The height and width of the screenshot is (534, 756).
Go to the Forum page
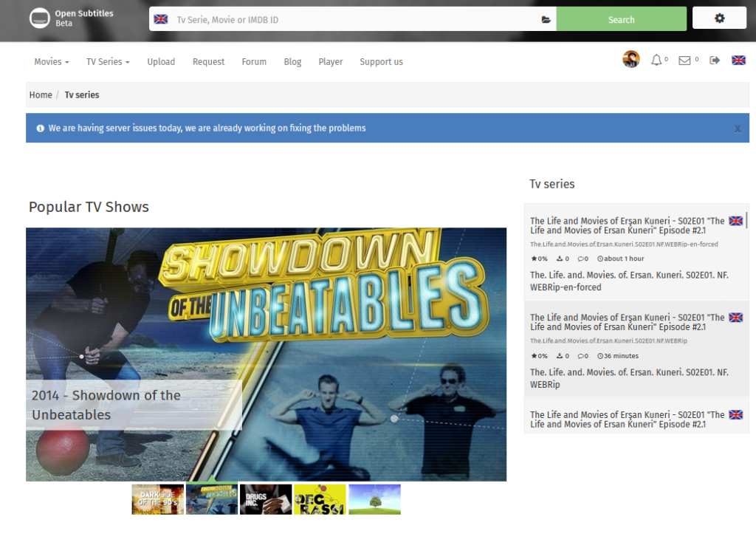254,62
